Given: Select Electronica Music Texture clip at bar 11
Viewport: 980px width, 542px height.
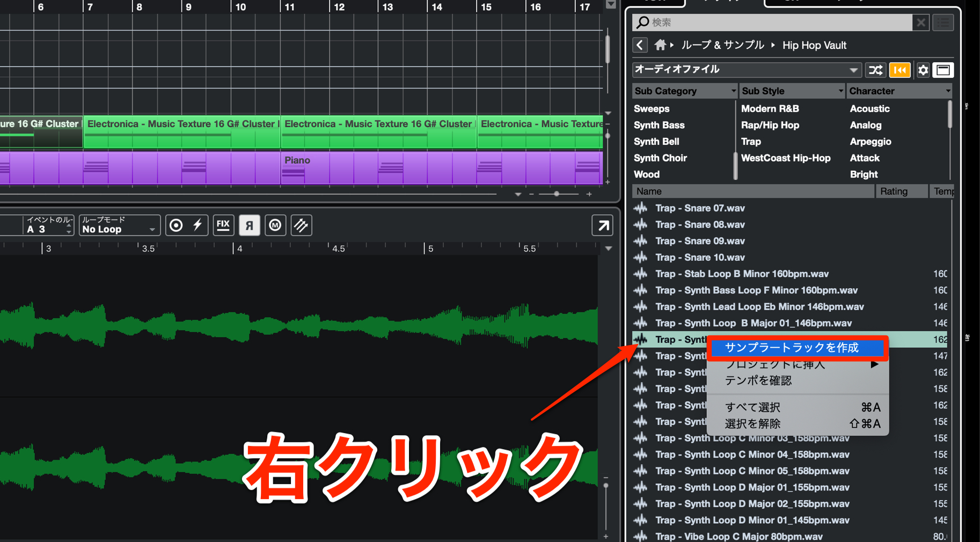Looking at the screenshot, I should pyautogui.click(x=378, y=132).
